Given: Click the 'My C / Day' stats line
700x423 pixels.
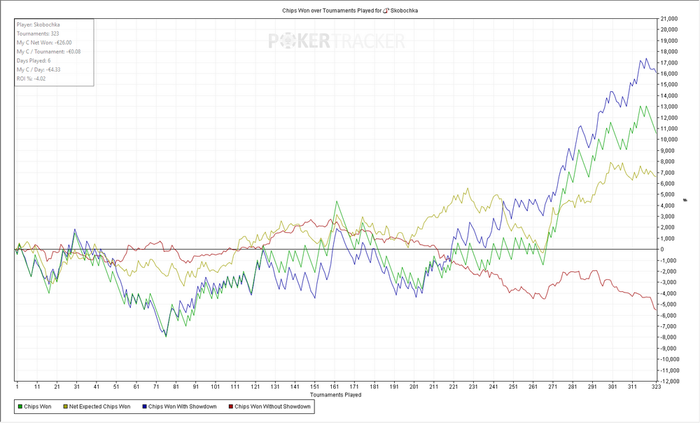Looking at the screenshot, I should pyautogui.click(x=38, y=70).
